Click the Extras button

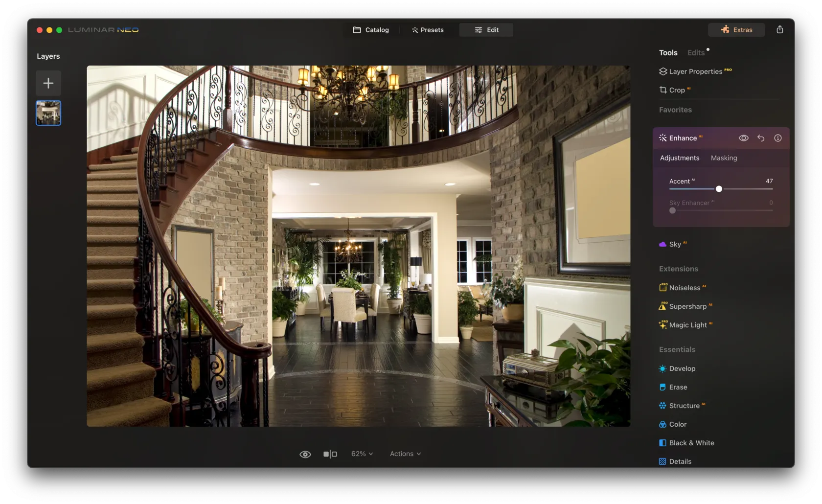tap(736, 30)
